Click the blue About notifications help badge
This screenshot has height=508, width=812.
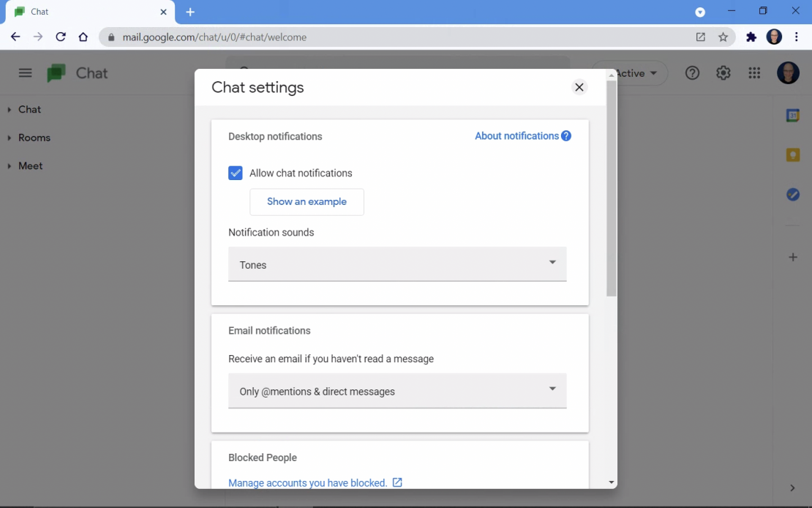(566, 135)
